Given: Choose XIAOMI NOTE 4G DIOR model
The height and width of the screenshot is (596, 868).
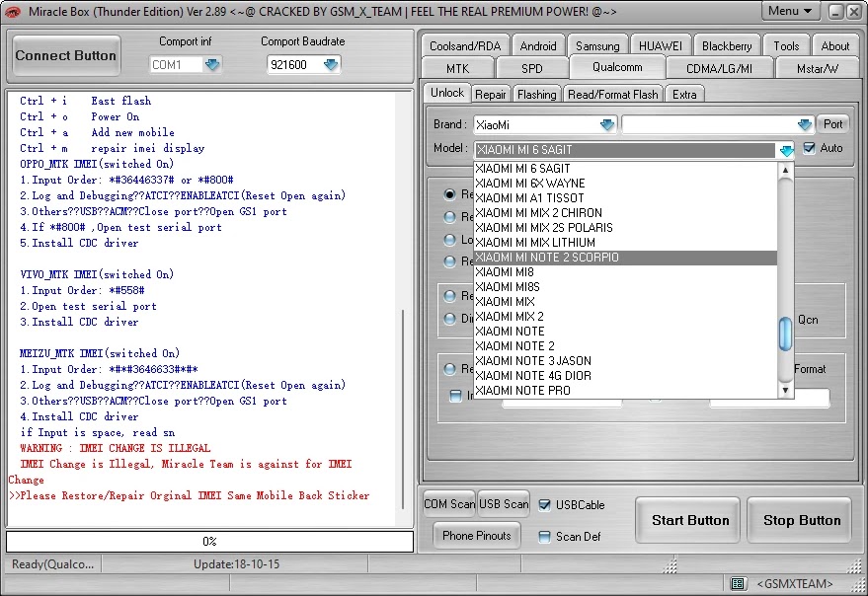Looking at the screenshot, I should pos(625,376).
